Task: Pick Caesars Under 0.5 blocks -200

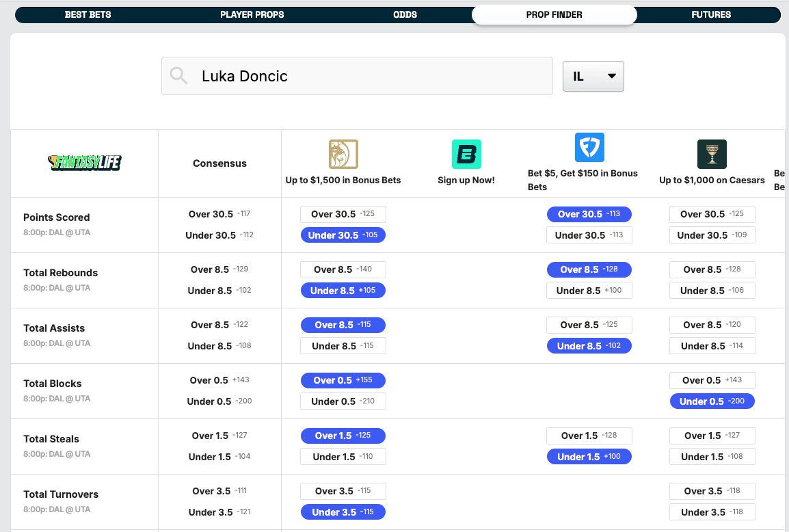Action: [x=712, y=401]
